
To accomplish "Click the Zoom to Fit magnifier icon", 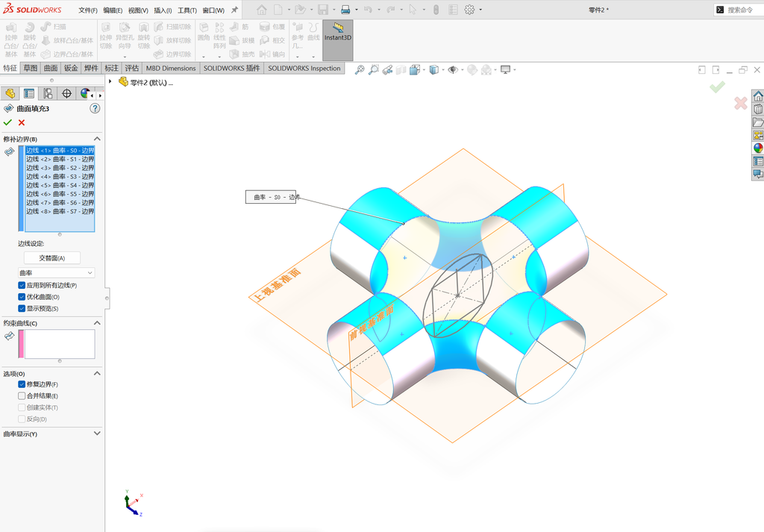I will click(x=360, y=70).
